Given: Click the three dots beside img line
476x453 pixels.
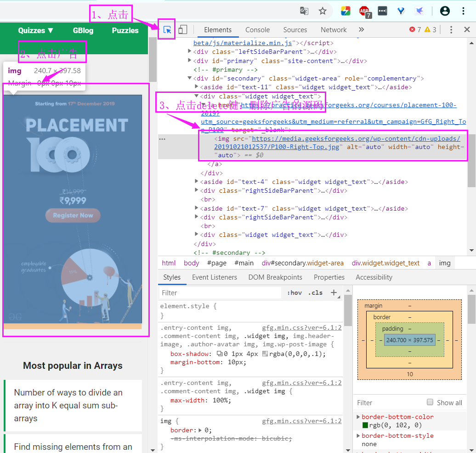Looking at the screenshot, I should [x=162, y=139].
